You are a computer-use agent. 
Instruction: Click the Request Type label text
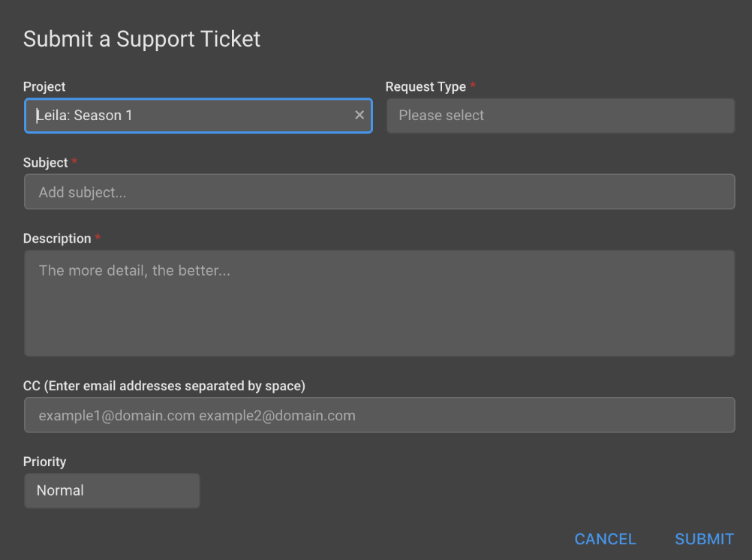426,87
